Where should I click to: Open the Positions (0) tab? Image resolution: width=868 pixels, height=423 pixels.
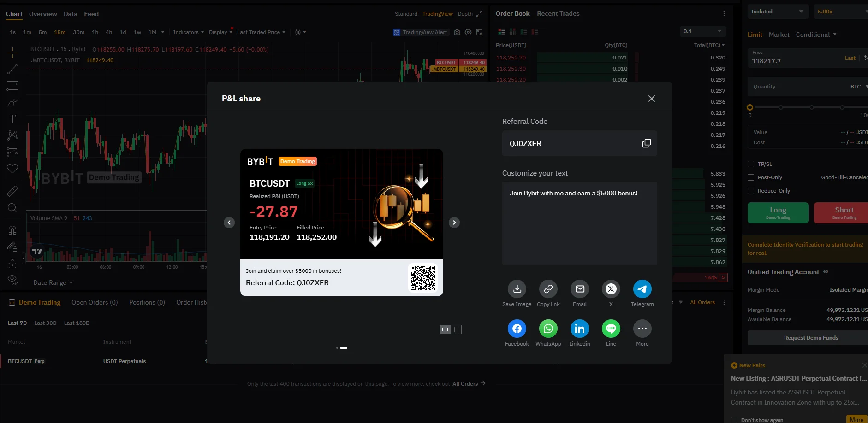click(147, 302)
